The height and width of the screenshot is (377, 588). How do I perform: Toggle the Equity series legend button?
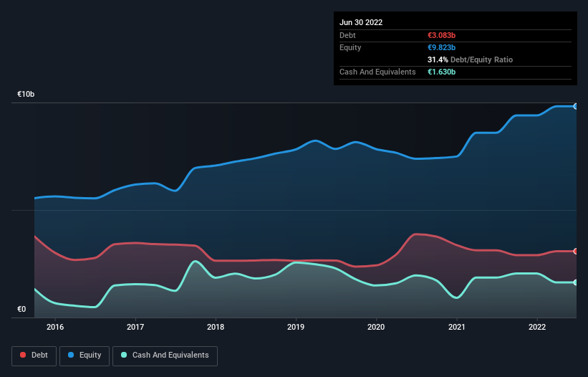(85, 355)
